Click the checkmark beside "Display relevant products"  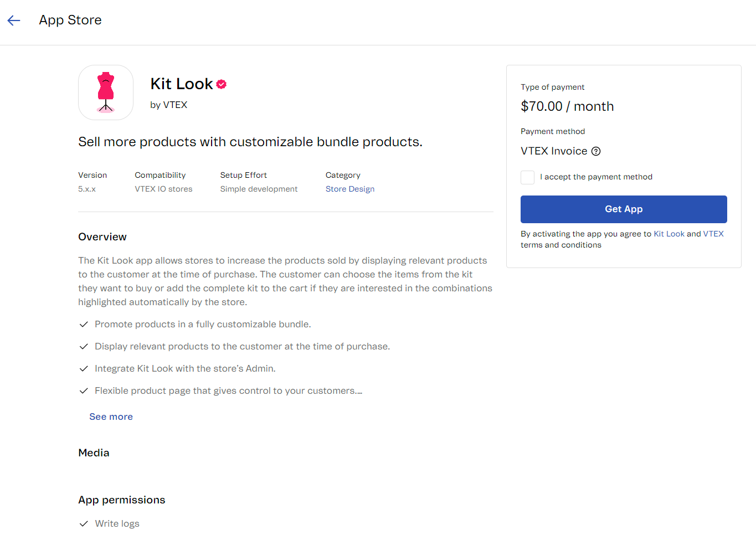(x=84, y=347)
